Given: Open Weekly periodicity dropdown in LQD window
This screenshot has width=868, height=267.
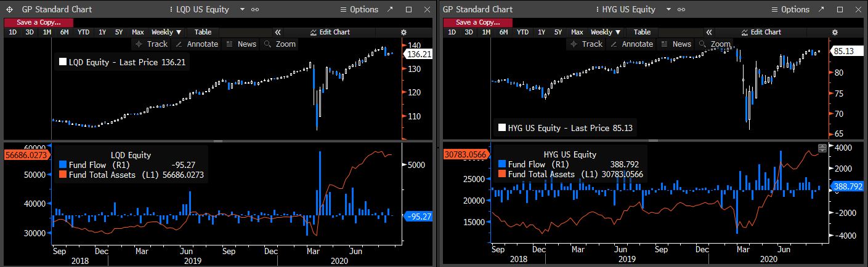Looking at the screenshot, I should (166, 32).
